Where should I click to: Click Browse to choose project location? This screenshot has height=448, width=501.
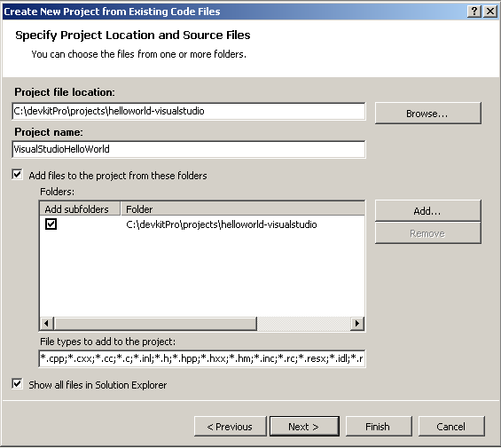click(x=427, y=114)
